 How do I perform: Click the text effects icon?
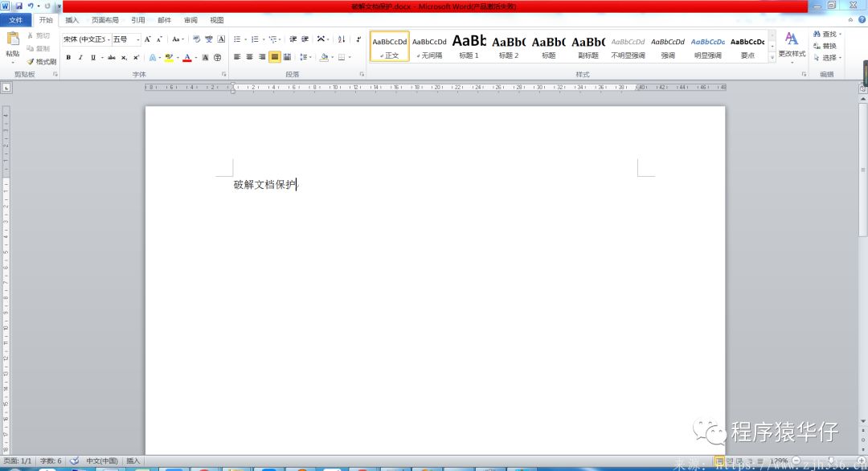pyautogui.click(x=153, y=57)
